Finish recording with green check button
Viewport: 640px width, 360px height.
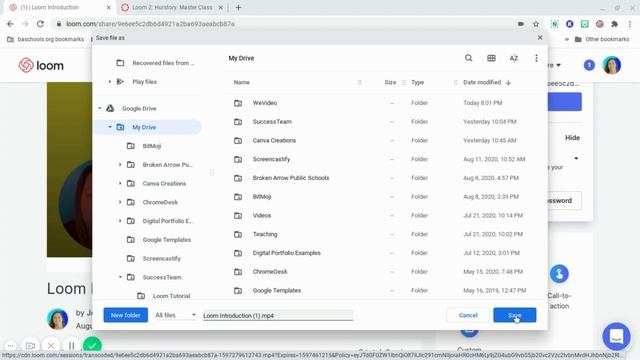tap(92, 345)
